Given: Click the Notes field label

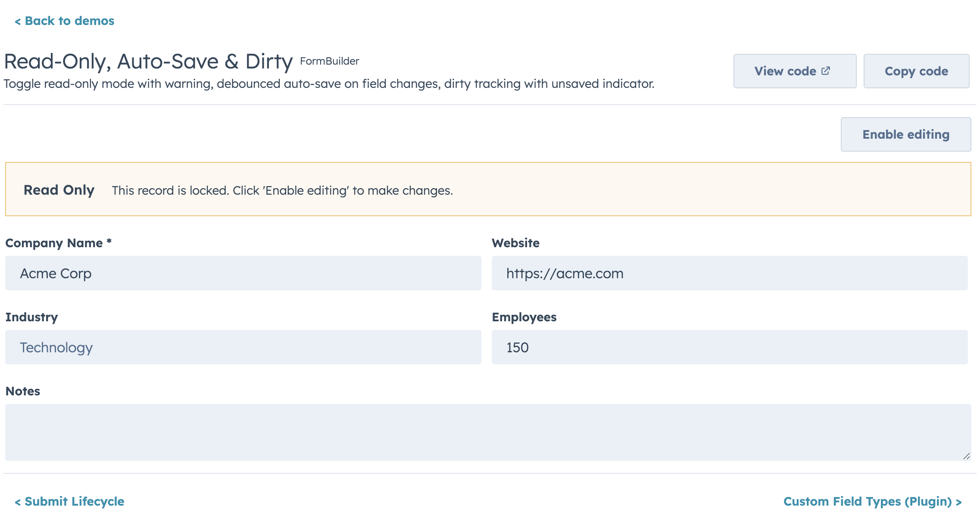Looking at the screenshot, I should pos(23,391).
